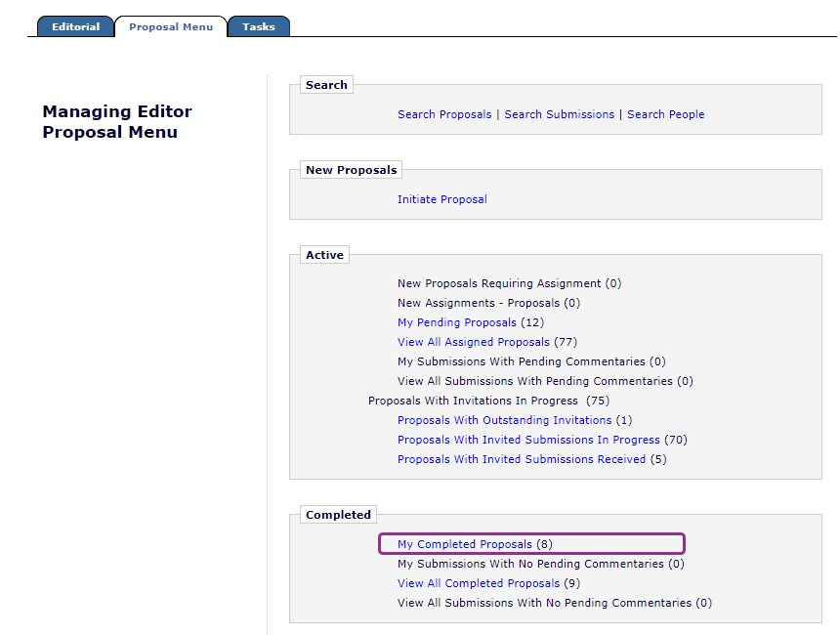Open Search Submissions
The width and height of the screenshot is (840, 635).
(x=560, y=114)
